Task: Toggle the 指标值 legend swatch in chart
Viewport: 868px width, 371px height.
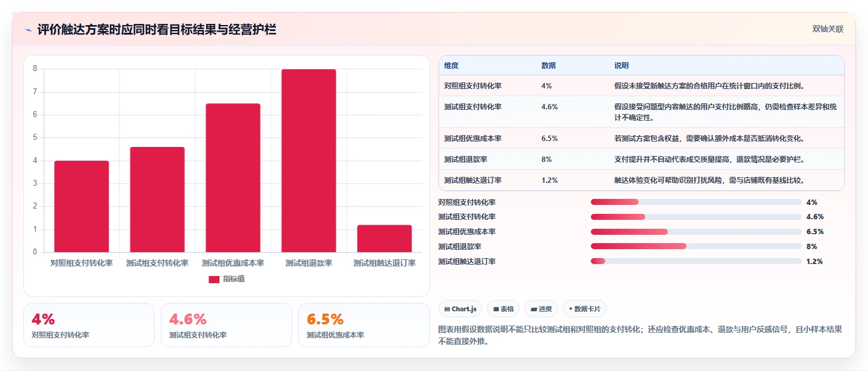Action: pos(214,279)
